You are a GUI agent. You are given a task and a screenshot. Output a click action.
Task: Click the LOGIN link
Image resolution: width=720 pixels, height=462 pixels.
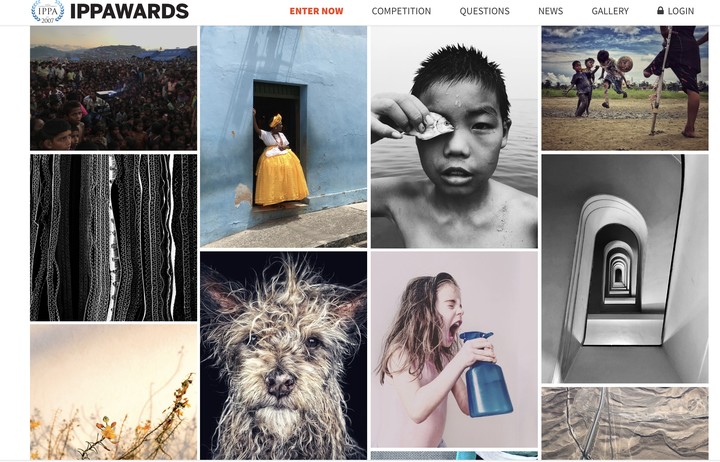click(x=681, y=11)
